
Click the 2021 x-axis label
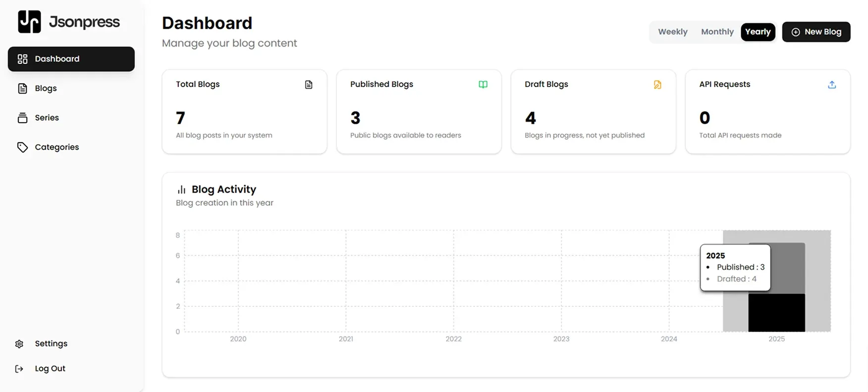pyautogui.click(x=346, y=339)
